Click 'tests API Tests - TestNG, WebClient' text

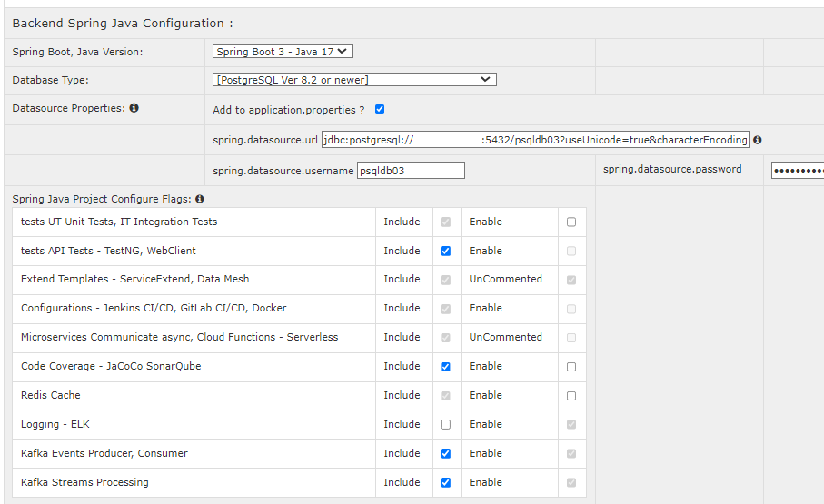(x=108, y=251)
